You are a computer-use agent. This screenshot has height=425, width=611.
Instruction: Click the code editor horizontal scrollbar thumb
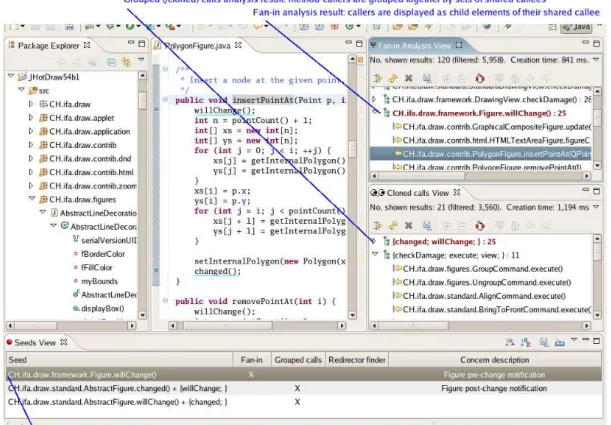[x=228, y=325]
